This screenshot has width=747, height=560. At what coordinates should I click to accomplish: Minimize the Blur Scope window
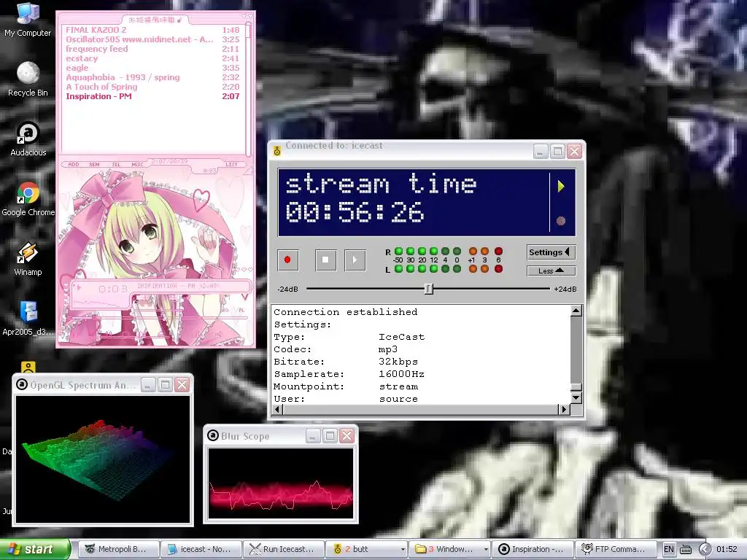[x=312, y=436]
